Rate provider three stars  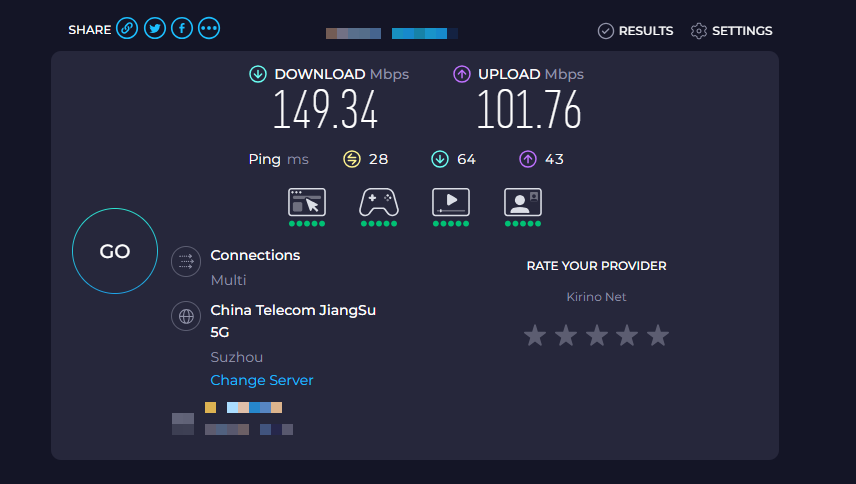(x=597, y=336)
